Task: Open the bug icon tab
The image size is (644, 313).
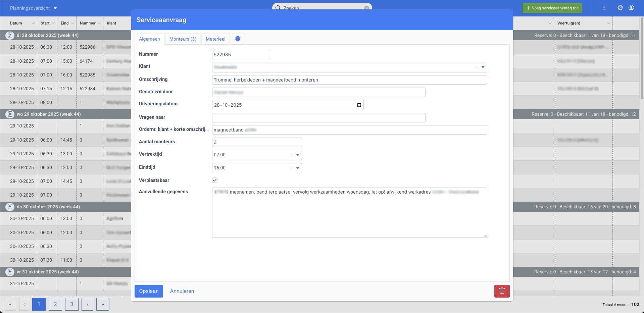Action: click(238, 39)
